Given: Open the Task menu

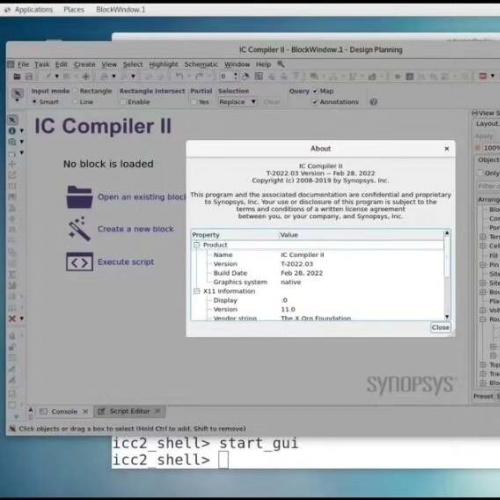Looking at the screenshot, I should coord(42,64).
